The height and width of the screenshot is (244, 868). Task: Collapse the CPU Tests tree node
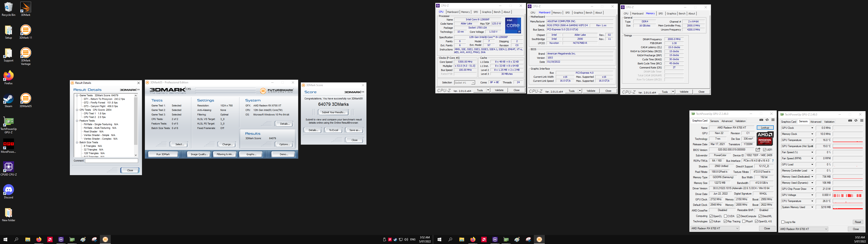[77, 110]
